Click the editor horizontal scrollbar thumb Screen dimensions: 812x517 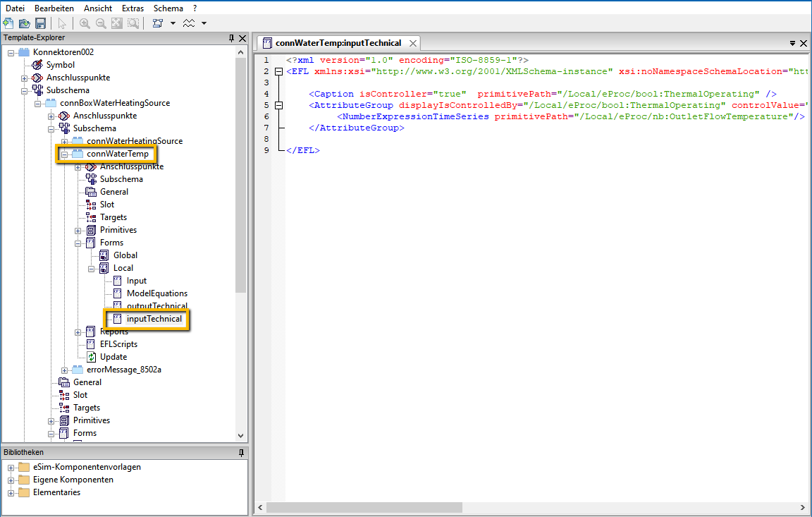(364, 508)
